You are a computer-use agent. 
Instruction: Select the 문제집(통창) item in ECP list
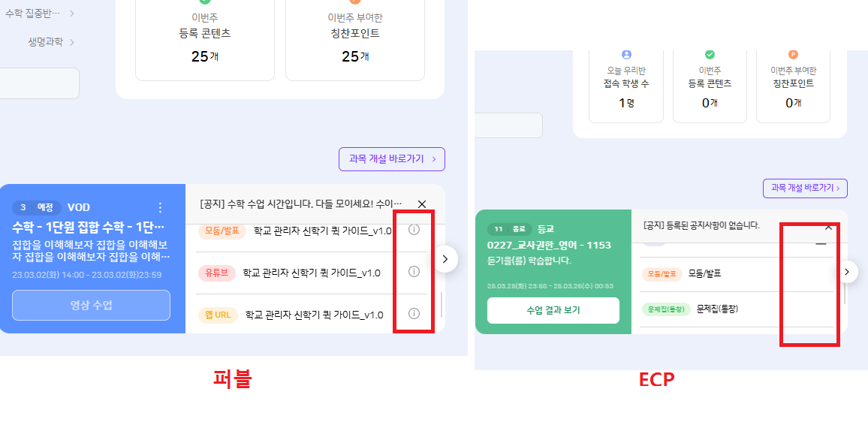pyautogui.click(x=717, y=309)
